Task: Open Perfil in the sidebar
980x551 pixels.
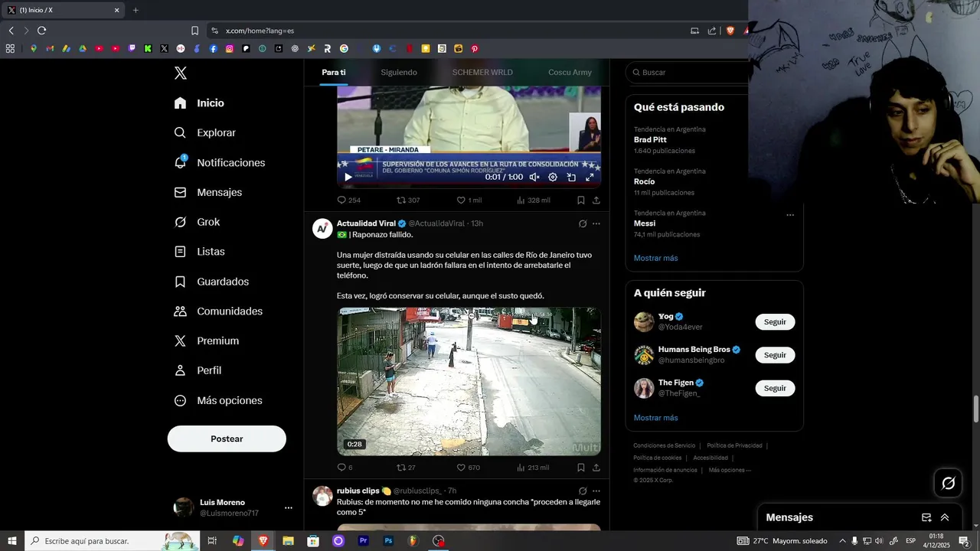Action: [198, 370]
